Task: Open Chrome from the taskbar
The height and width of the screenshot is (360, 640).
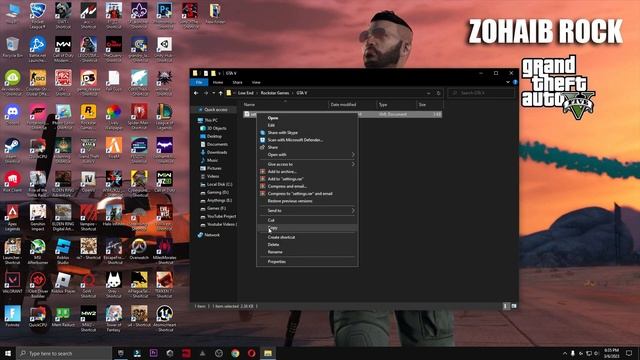Action: [x=235, y=353]
